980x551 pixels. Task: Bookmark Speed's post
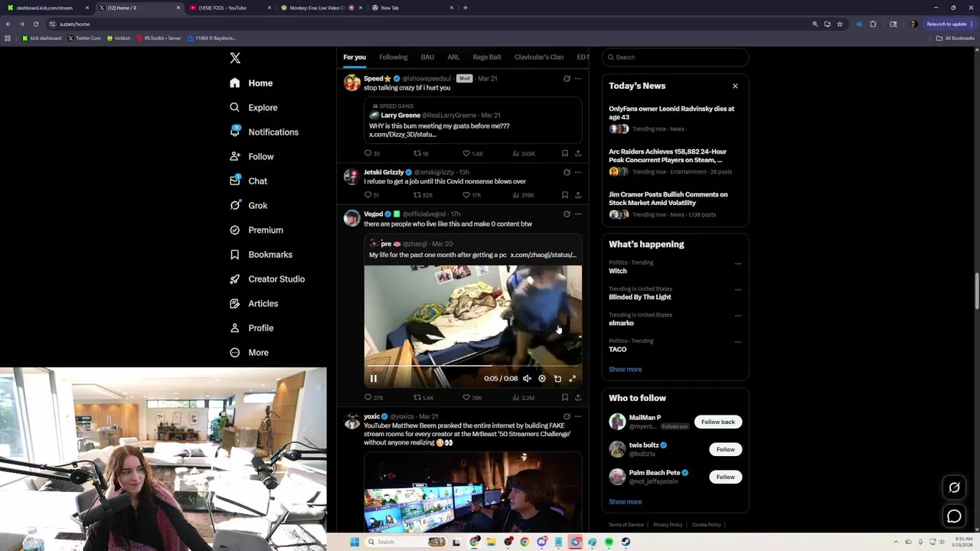tap(565, 153)
